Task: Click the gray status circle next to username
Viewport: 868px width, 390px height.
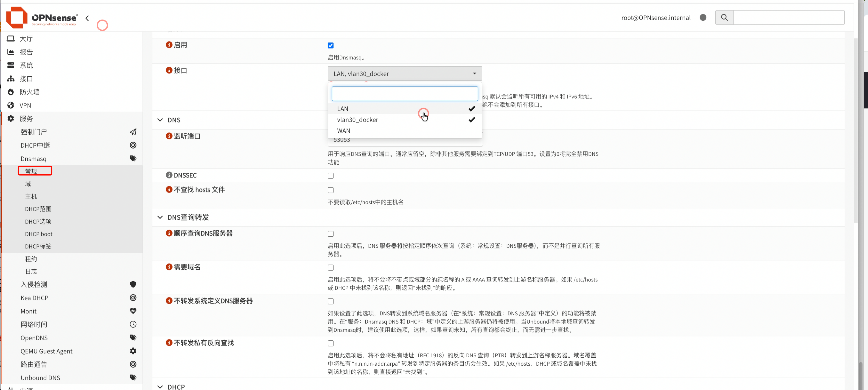Action: point(703,17)
